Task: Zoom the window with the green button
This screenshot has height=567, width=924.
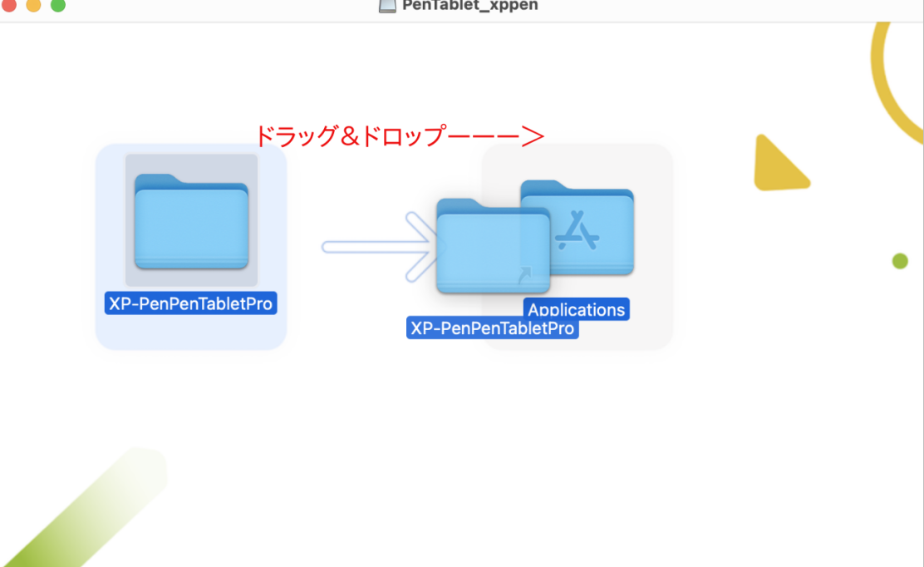Action: coord(58,5)
